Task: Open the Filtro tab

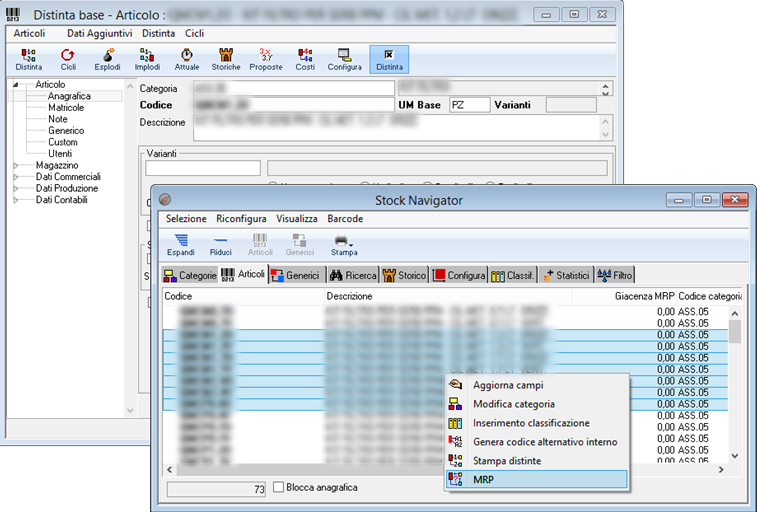Action: pos(615,275)
